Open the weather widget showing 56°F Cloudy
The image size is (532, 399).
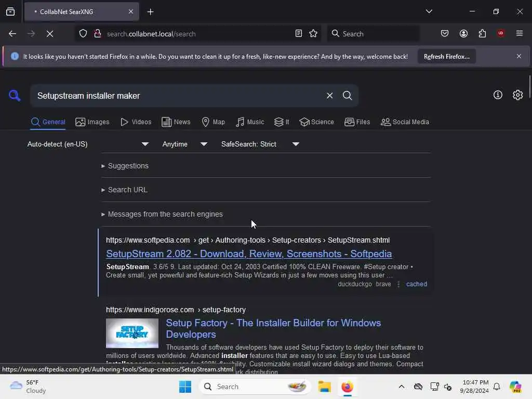click(28, 387)
